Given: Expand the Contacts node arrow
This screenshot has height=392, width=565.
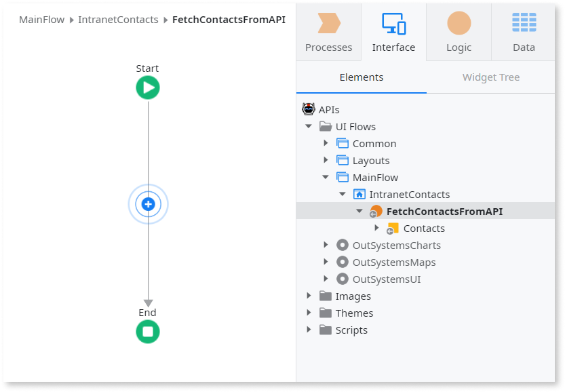Looking at the screenshot, I should 376,228.
